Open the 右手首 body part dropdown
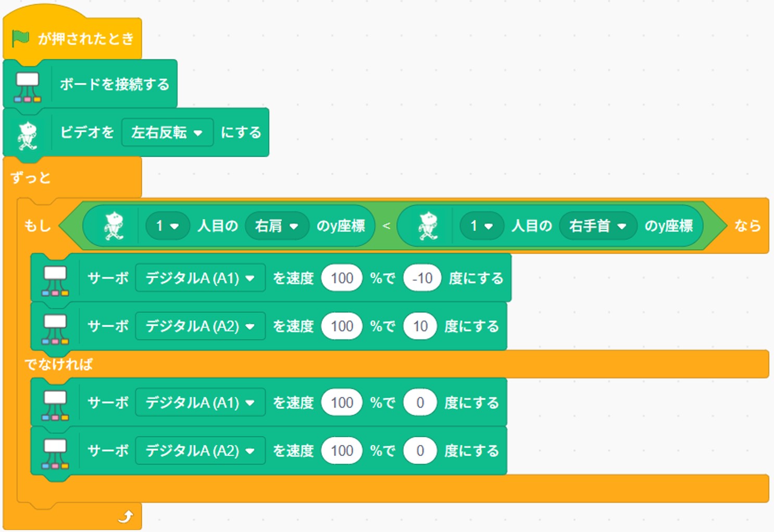Viewport: 774px width, 532px height. point(597,226)
